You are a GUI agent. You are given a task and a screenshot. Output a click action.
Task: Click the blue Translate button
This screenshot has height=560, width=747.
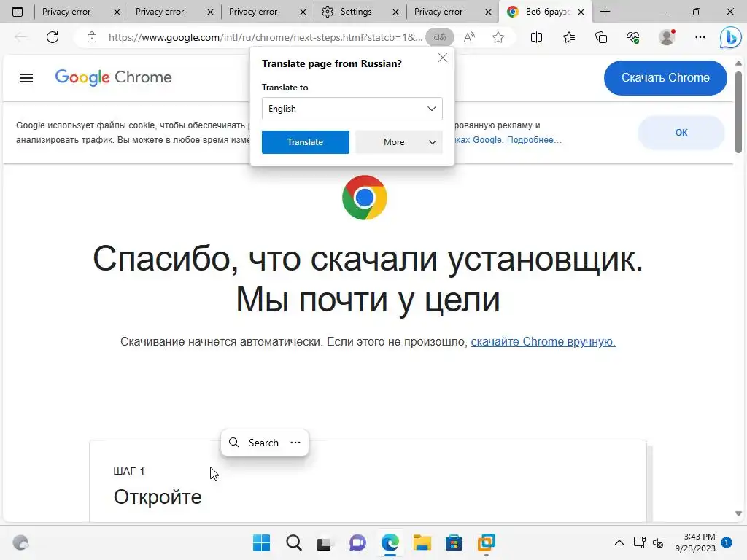point(306,142)
